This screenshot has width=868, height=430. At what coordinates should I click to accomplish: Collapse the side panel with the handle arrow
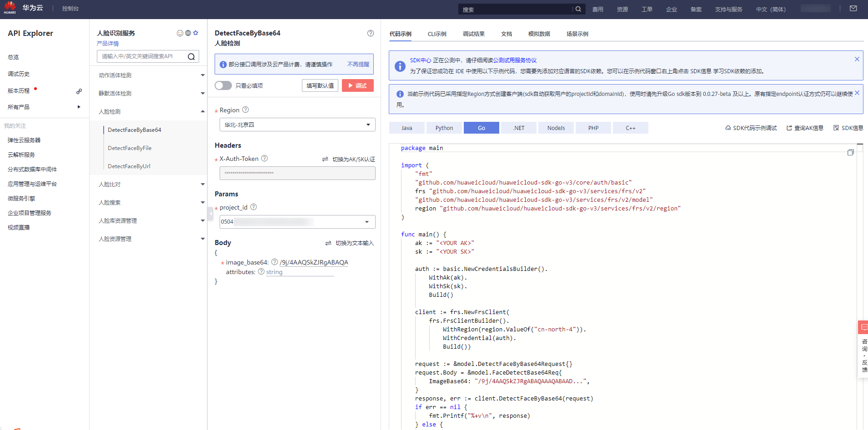point(211,214)
